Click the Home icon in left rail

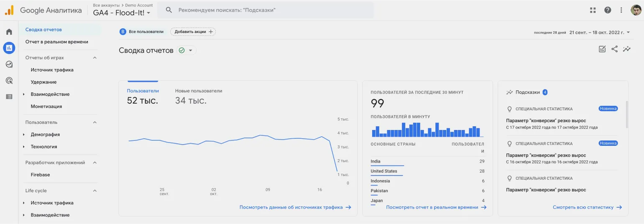click(9, 32)
